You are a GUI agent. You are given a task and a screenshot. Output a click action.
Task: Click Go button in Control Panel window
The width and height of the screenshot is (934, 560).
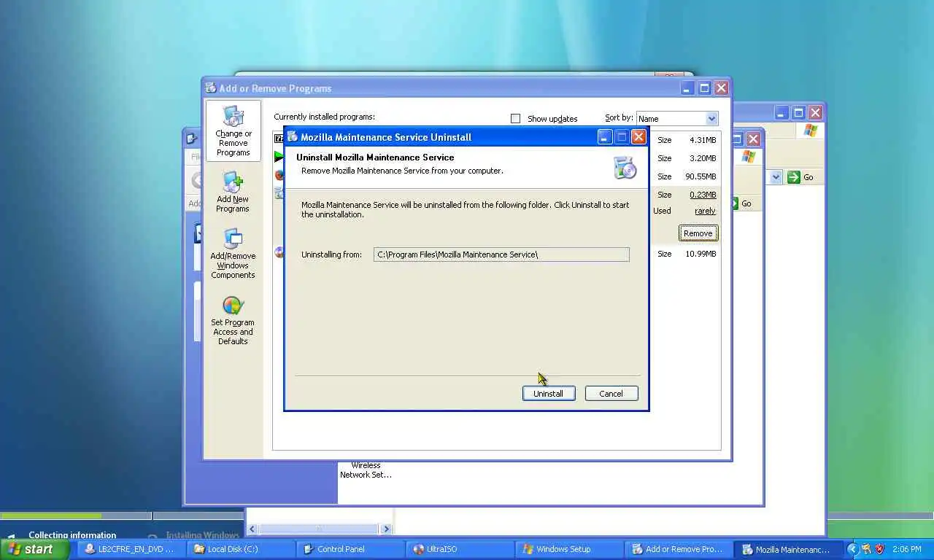click(x=741, y=203)
